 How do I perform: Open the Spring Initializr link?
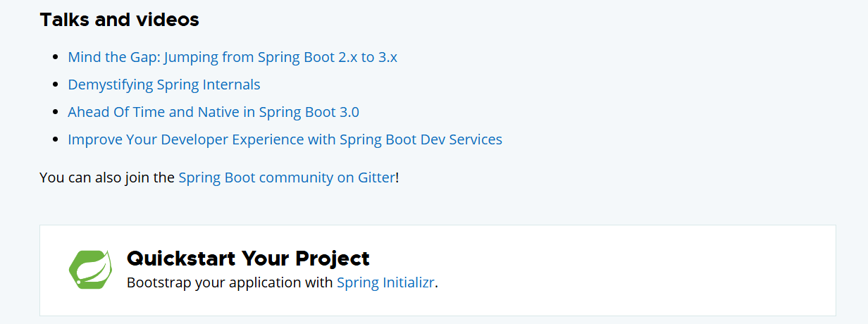coord(386,282)
